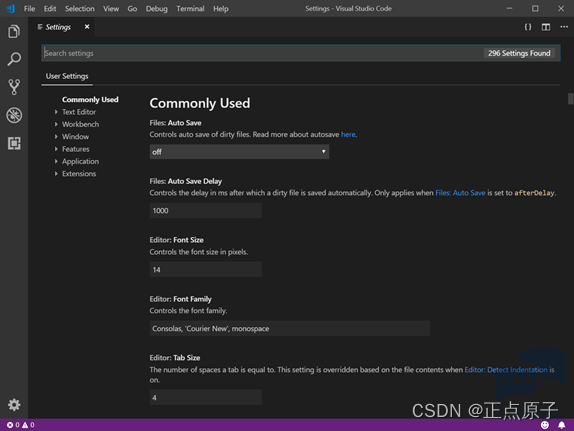Open the Extensions view in activity bar
This screenshot has width=574, height=431.
(x=14, y=143)
